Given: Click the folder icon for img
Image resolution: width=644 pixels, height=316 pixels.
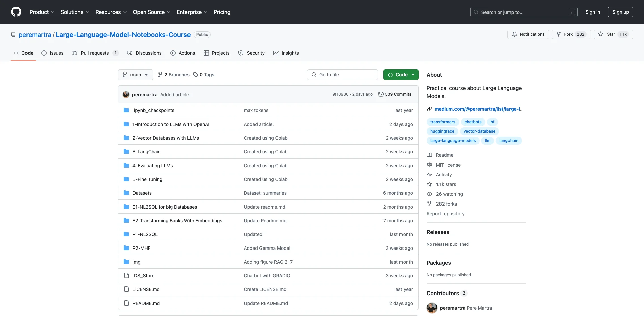Looking at the screenshot, I should (x=126, y=262).
